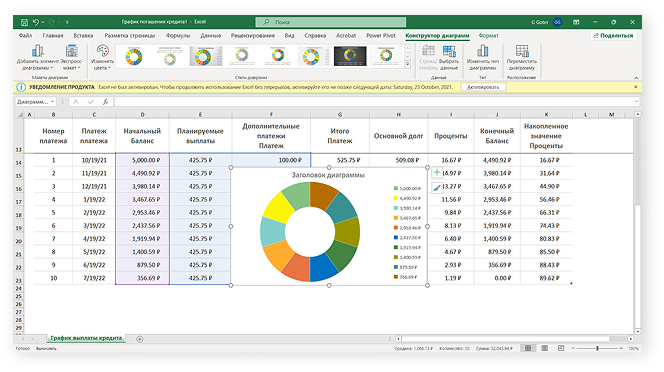Click the Select Data icon

(x=449, y=51)
